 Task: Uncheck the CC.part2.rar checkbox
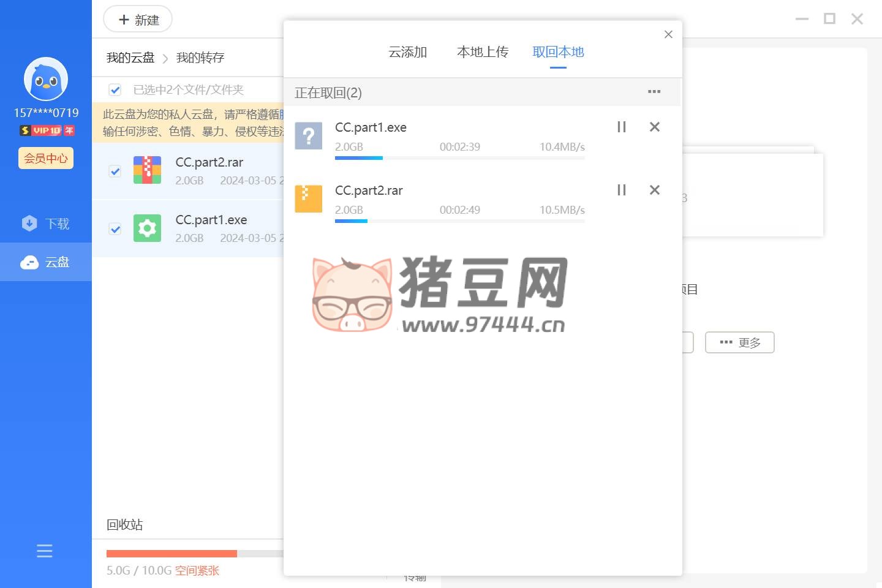pos(115,171)
